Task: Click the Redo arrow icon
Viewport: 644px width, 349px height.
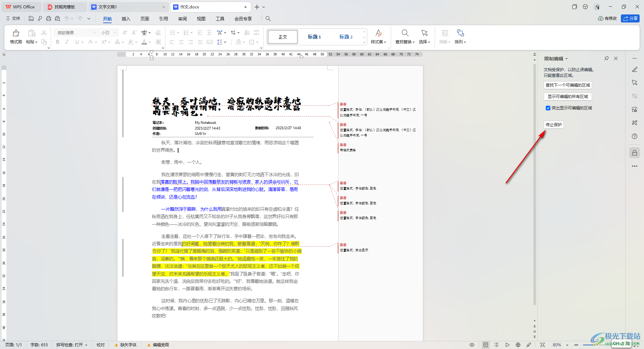Action: click(80, 18)
